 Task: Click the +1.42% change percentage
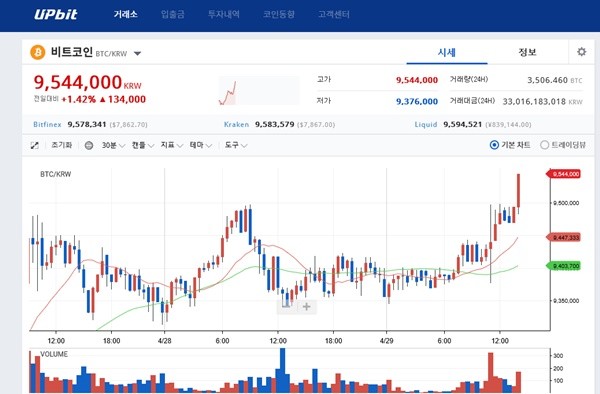coord(78,99)
